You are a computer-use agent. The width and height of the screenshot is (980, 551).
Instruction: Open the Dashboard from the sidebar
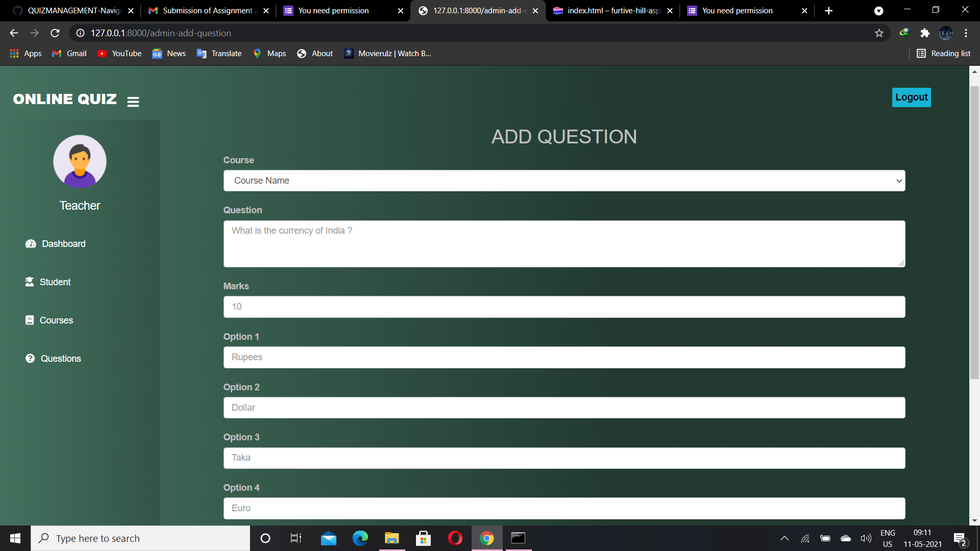coord(62,244)
